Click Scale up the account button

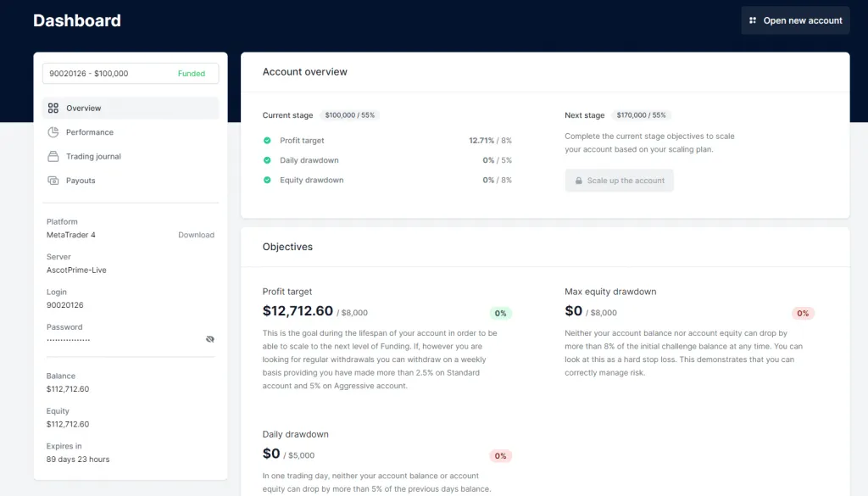click(x=619, y=181)
